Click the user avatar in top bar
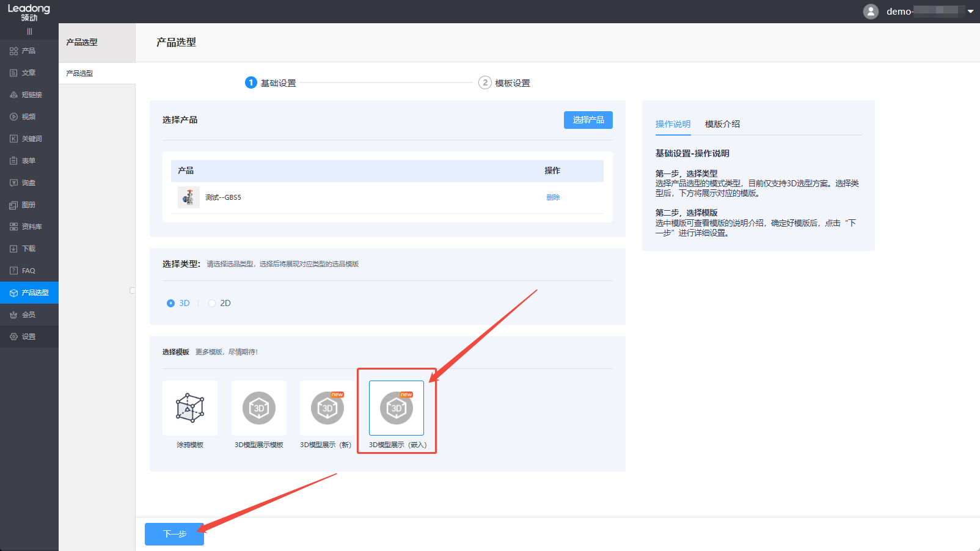 pos(871,12)
